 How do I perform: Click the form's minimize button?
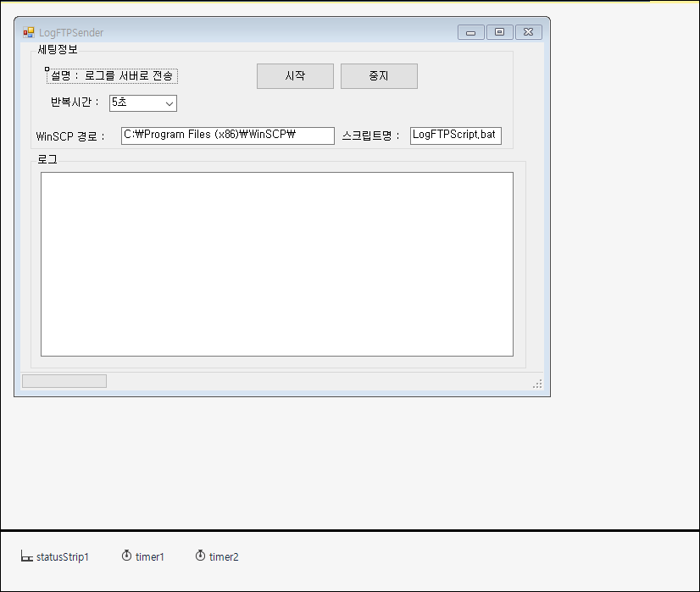click(471, 32)
